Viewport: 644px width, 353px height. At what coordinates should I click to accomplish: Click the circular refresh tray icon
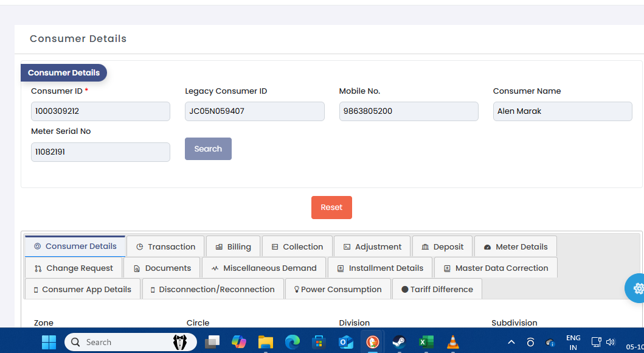(x=530, y=342)
